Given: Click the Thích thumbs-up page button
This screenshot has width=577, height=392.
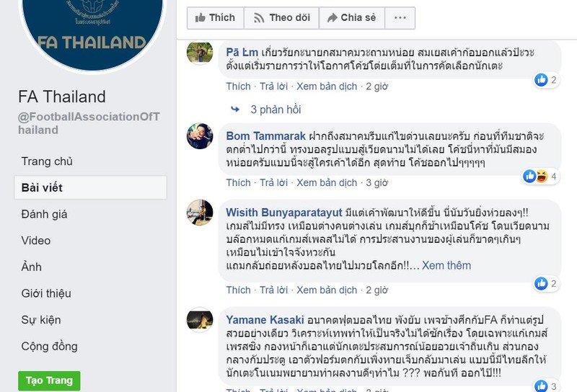Looking at the screenshot, I should click(215, 18).
